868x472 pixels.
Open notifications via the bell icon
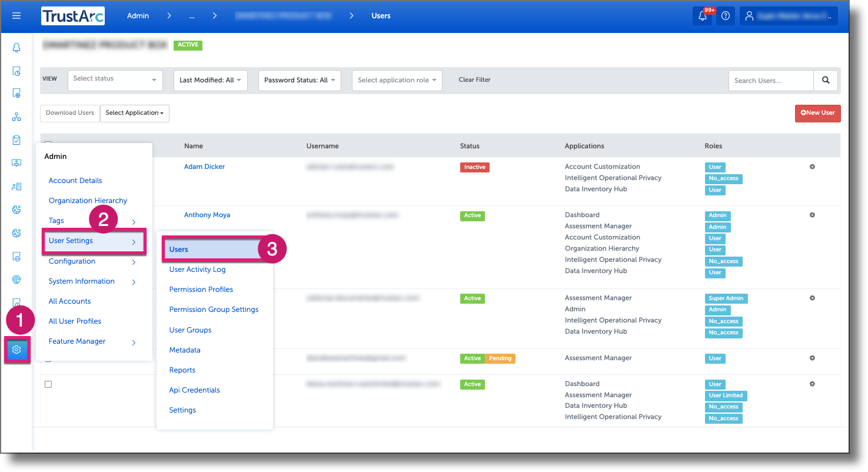[x=702, y=16]
